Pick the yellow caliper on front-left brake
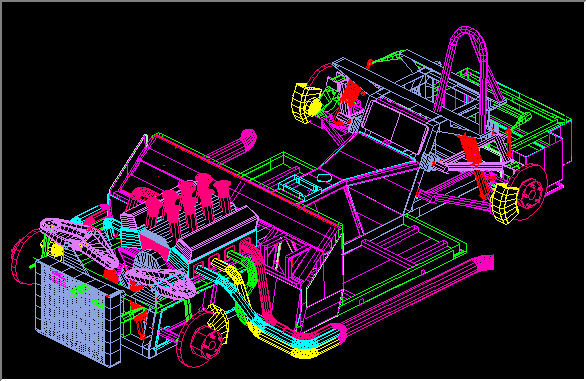The image size is (586, 381). [x=219, y=322]
